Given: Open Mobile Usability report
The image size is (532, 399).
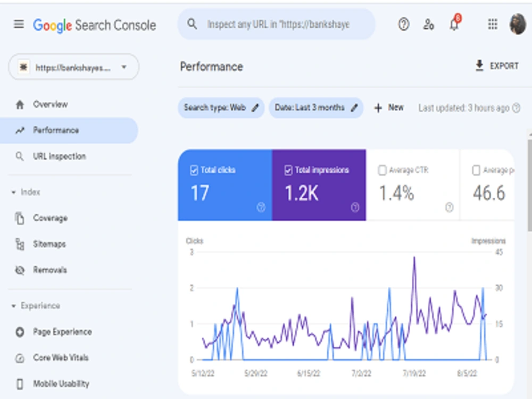Looking at the screenshot, I should [61, 384].
